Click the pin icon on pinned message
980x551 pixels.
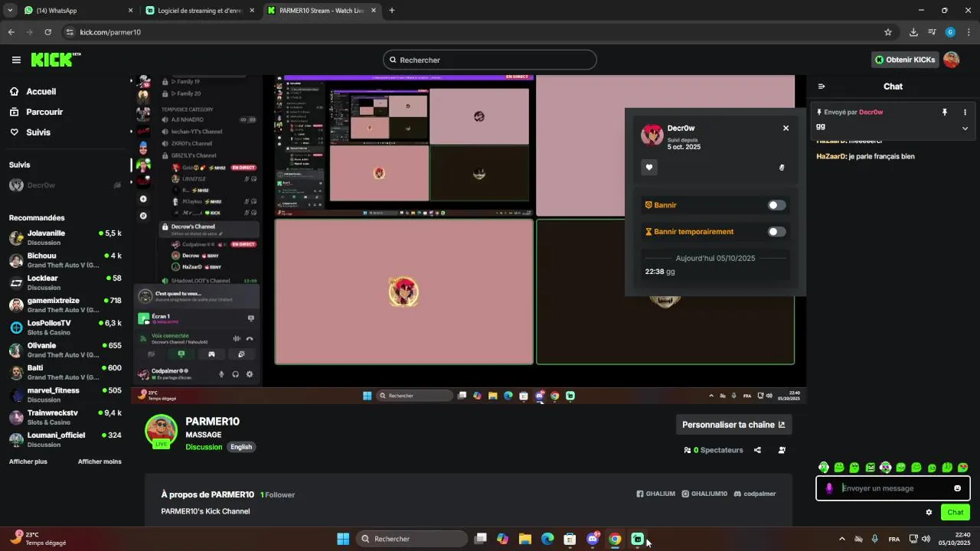(945, 112)
